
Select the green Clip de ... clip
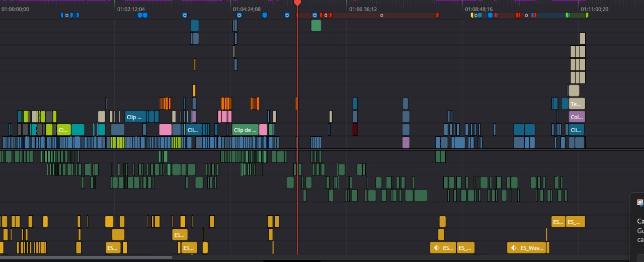tap(245, 130)
